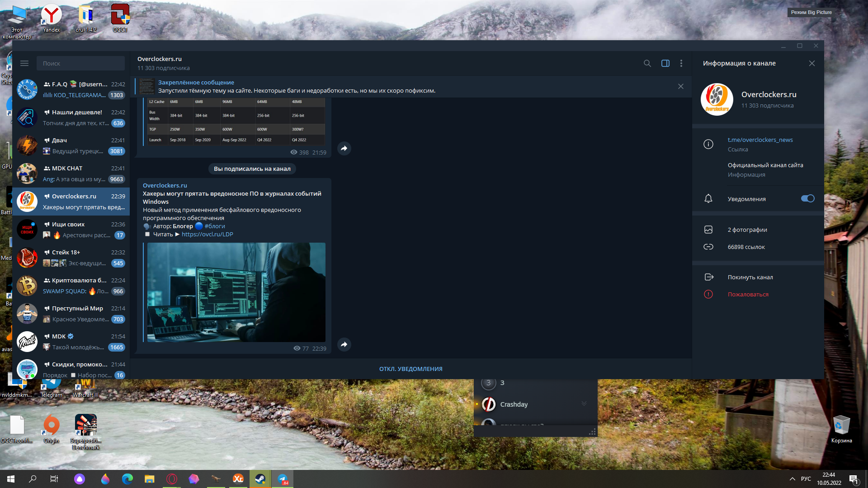Open the hacker image thumbnail
The width and height of the screenshot is (868, 488).
[236, 292]
